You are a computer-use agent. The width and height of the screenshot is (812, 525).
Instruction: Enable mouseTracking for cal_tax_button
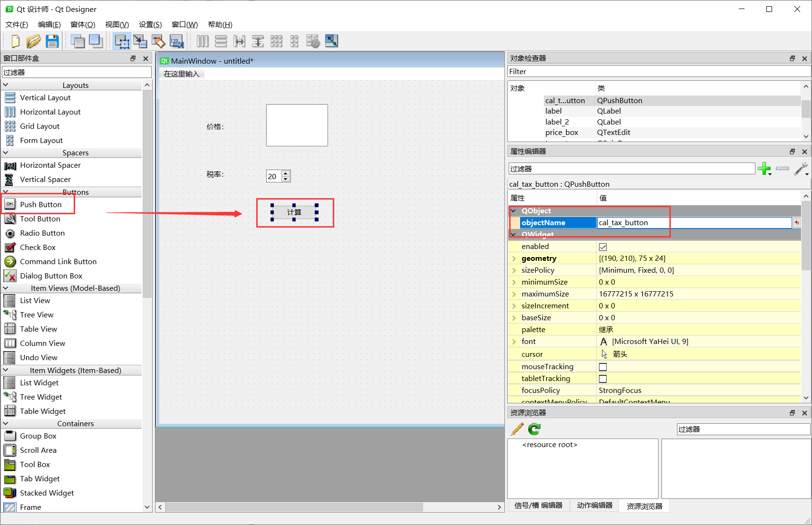tap(603, 366)
